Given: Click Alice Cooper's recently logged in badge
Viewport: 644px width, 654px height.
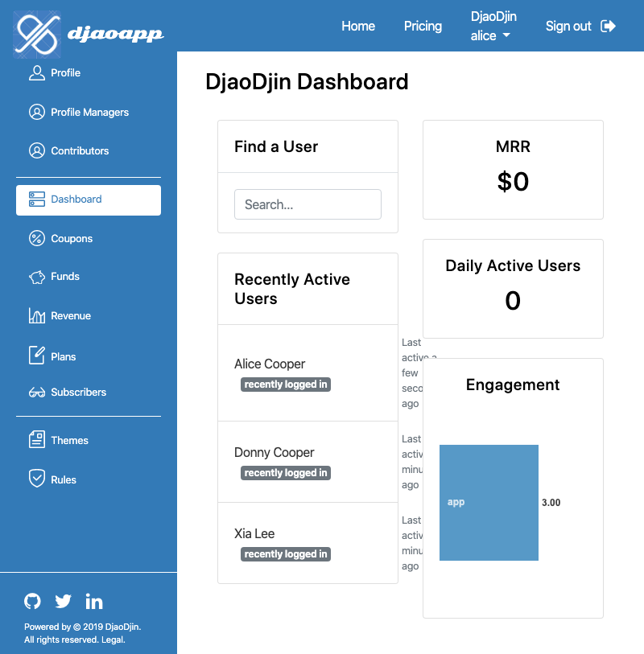Looking at the screenshot, I should 286,385.
